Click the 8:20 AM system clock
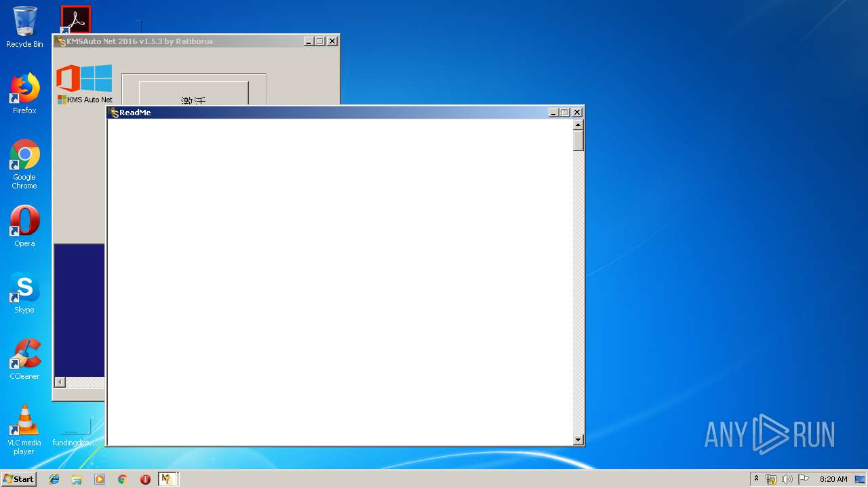 coord(833,479)
